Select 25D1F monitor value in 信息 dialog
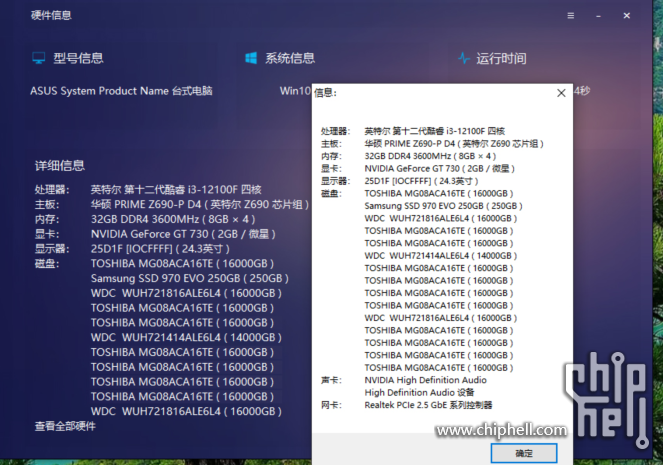Viewport: 663px width, 465px height. [x=422, y=181]
